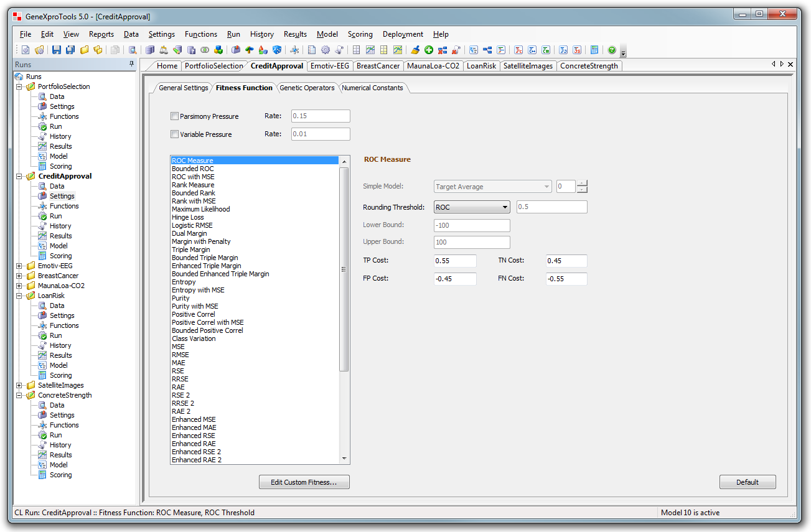Click the gear icon in the toolbar
811x532 pixels.
click(326, 50)
